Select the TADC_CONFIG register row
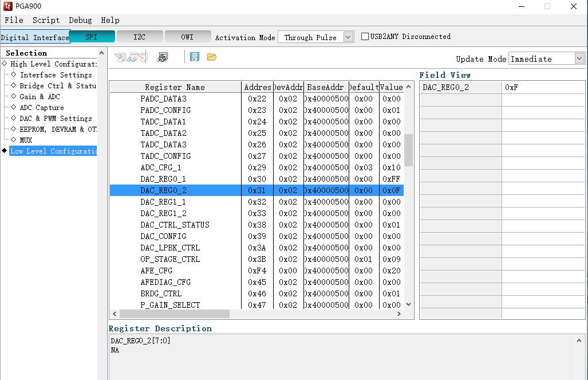This screenshot has height=380, width=588. (x=257, y=156)
